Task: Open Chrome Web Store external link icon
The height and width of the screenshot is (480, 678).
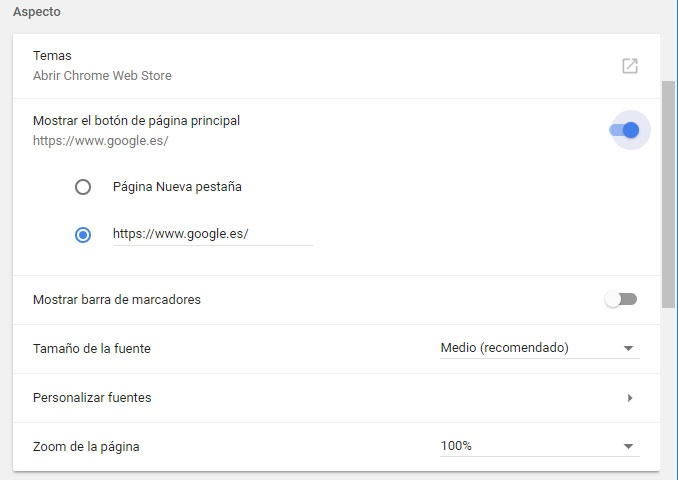Action: (629, 66)
